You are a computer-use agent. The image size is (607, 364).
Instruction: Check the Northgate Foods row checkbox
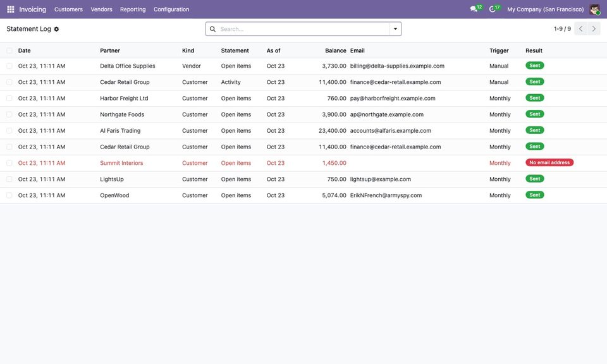coord(9,114)
